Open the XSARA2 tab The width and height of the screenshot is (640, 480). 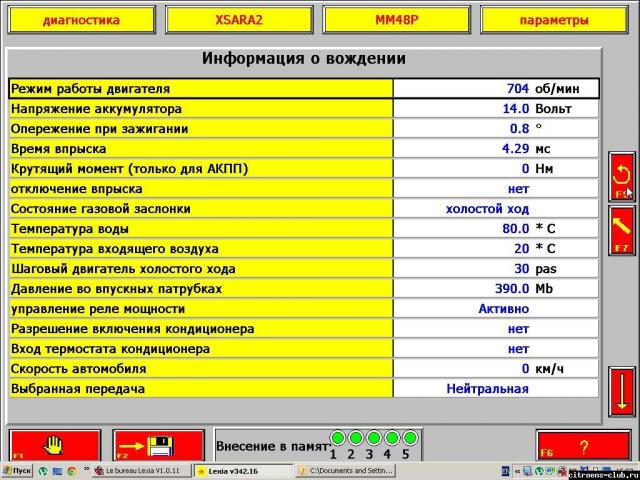(239, 20)
